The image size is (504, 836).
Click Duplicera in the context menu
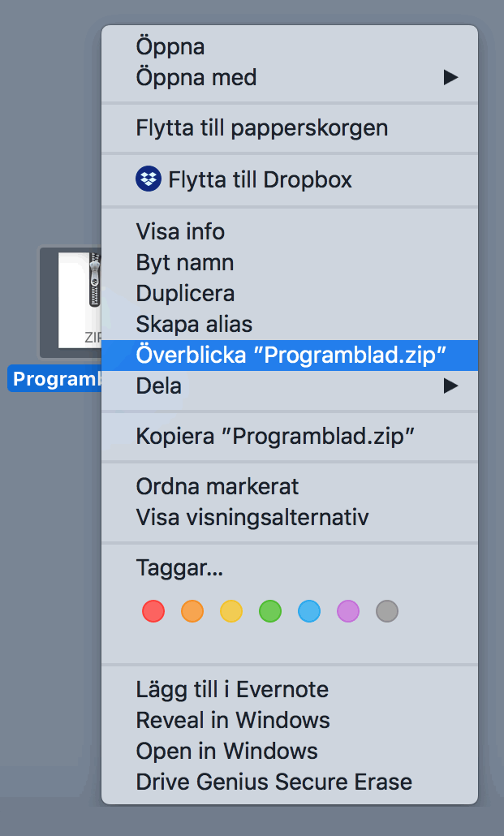point(185,294)
